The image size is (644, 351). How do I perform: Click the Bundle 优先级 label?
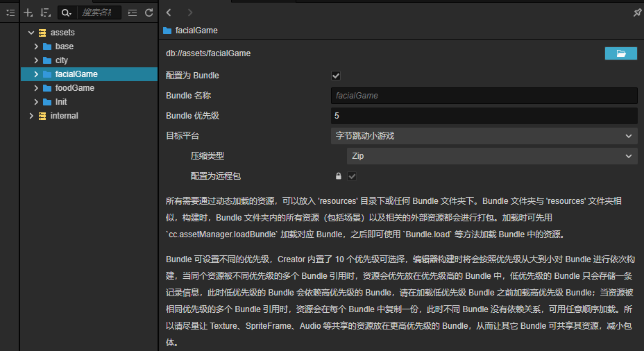[192, 116]
